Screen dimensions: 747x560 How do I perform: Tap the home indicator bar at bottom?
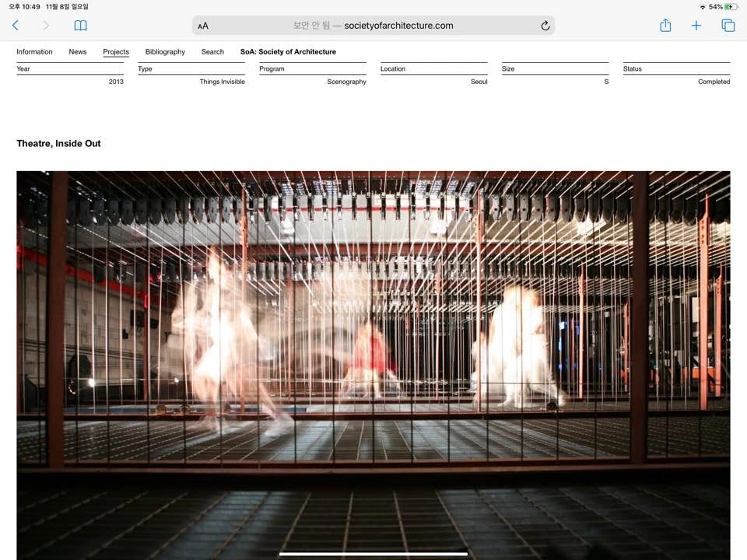[373, 554]
